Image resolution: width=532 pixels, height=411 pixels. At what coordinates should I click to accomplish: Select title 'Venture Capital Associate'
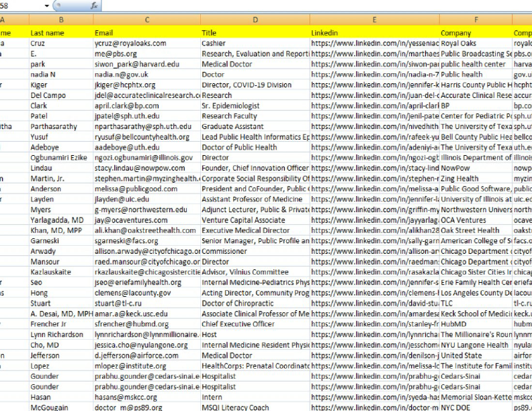point(255,220)
